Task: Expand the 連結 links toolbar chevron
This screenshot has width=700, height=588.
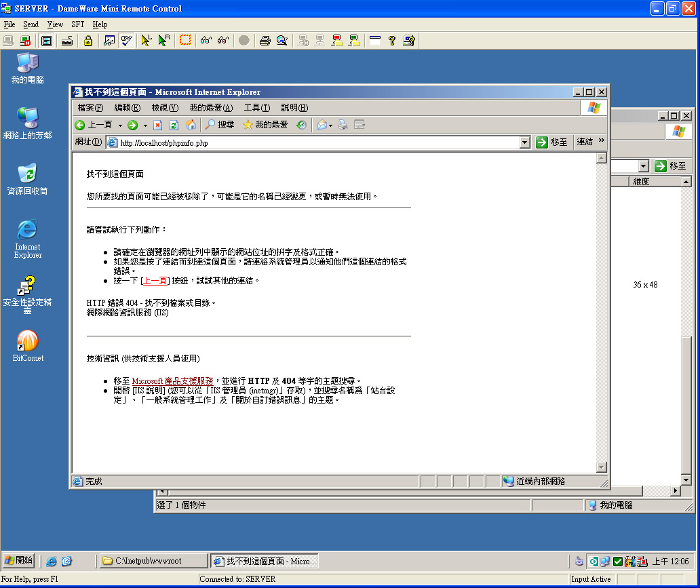Action: pos(602,141)
